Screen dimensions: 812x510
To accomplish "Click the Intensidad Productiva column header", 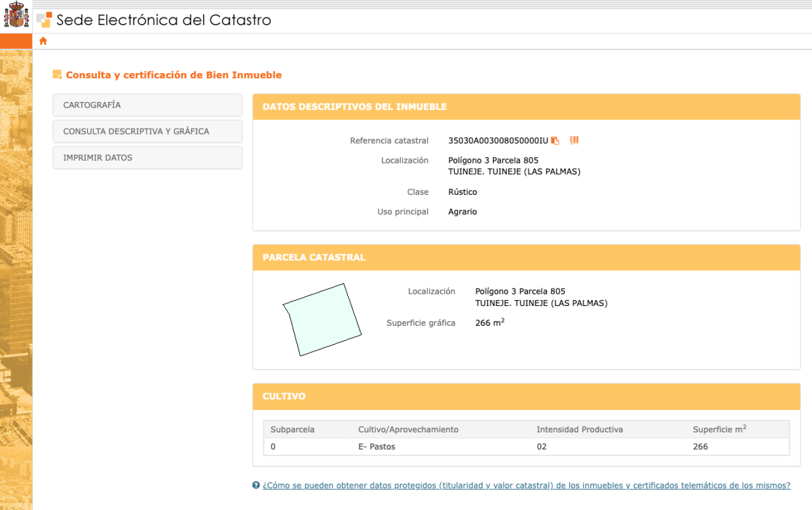I will point(579,429).
